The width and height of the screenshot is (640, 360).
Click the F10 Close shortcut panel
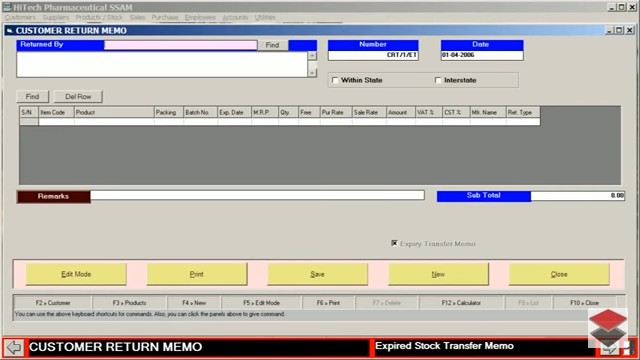tap(584, 303)
